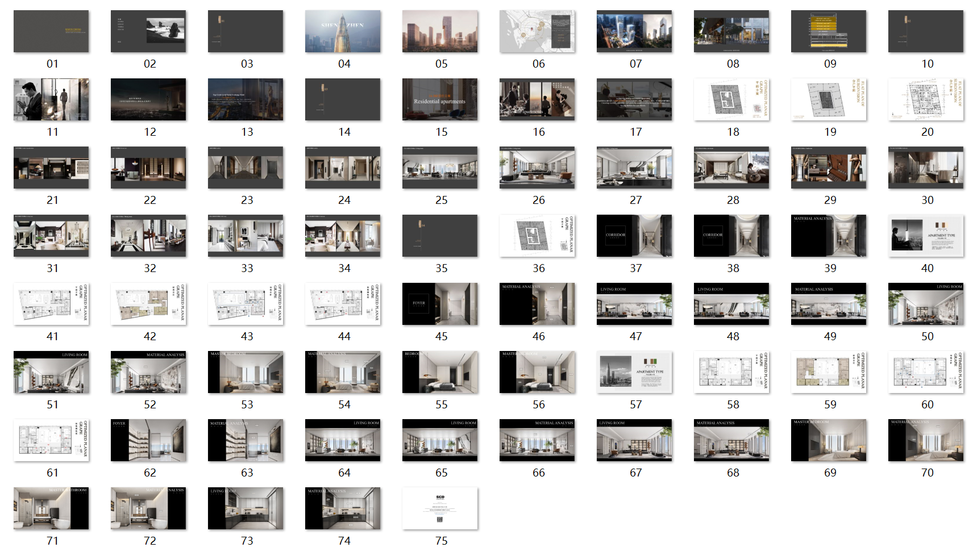This screenshot has height=560, width=977.
Task: Open slide 09 with yellow building section
Action: (x=829, y=31)
